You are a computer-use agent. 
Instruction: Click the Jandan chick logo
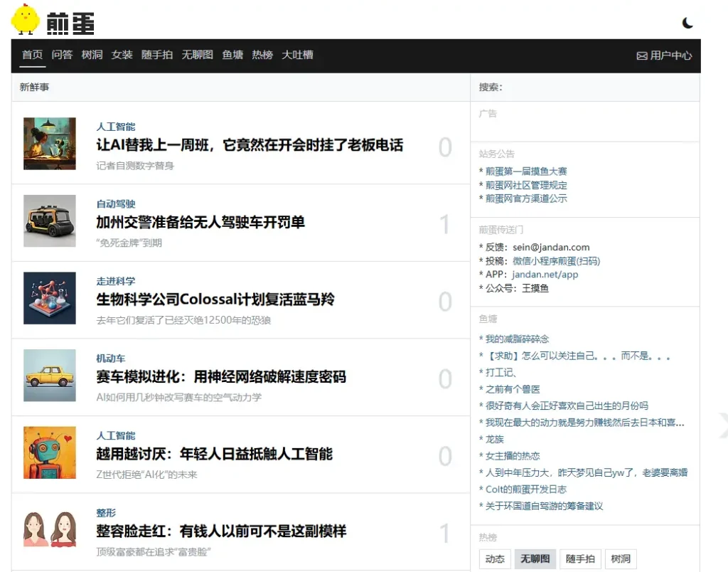(x=26, y=19)
